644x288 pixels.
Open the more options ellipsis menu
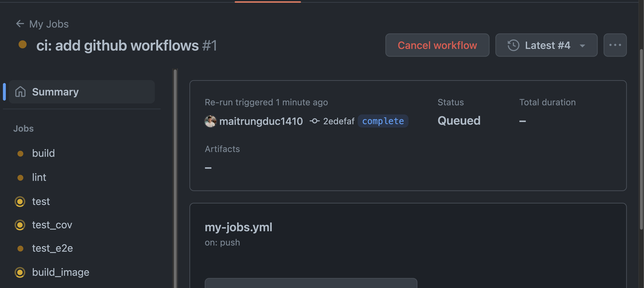pos(615,45)
